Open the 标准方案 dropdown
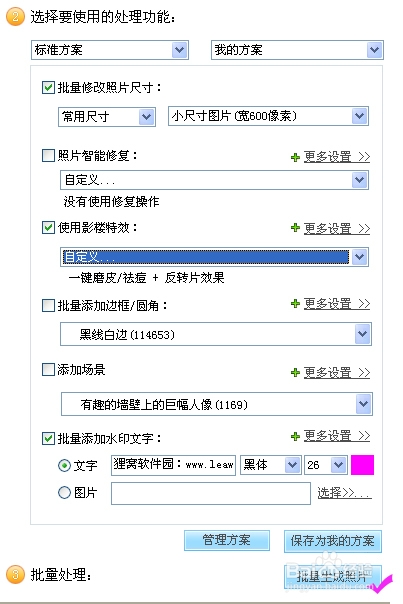The width and height of the screenshot is (403, 604). point(110,50)
